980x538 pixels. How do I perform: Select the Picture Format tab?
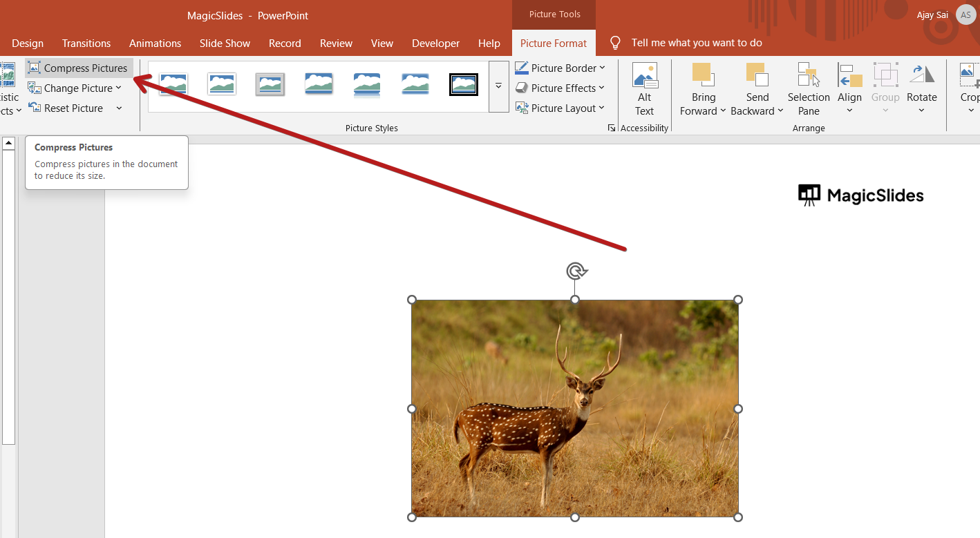pos(554,43)
